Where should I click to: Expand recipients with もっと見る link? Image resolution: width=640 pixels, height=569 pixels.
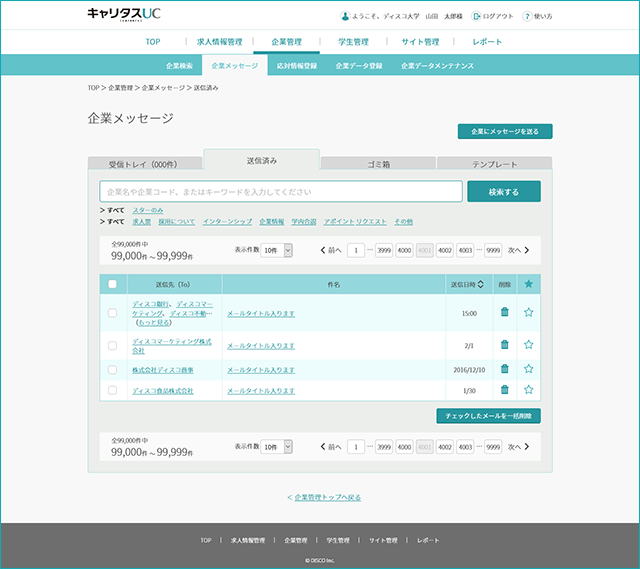(x=153, y=322)
